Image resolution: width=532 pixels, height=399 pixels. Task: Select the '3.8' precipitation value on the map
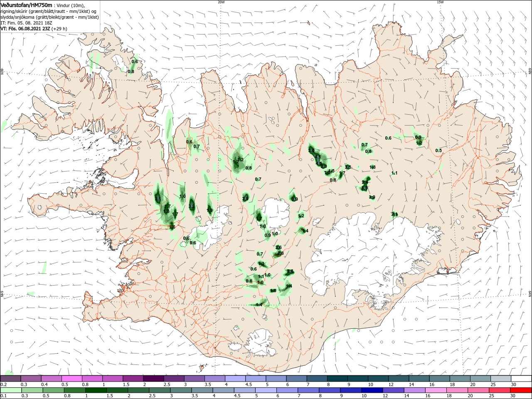pyautogui.click(x=290, y=271)
